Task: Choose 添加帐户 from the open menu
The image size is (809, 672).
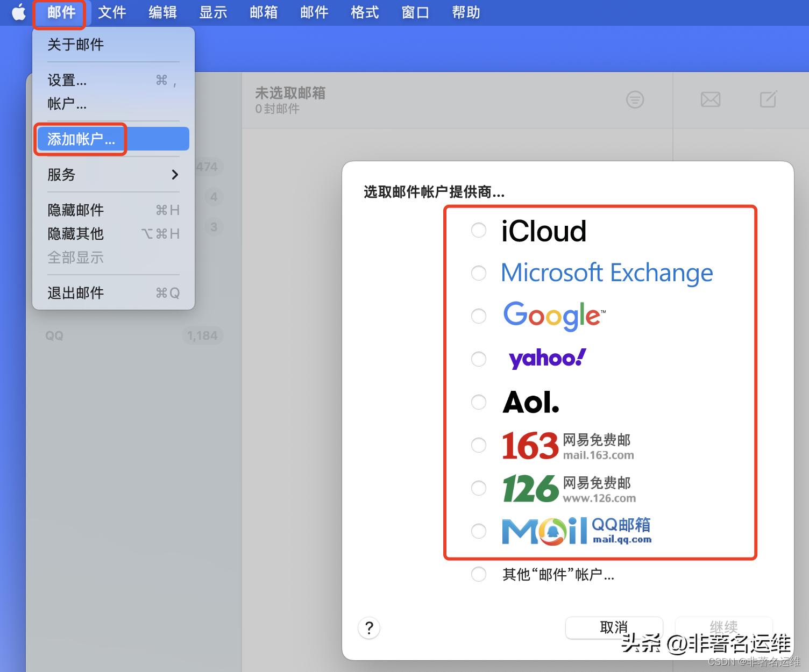Action: click(81, 139)
